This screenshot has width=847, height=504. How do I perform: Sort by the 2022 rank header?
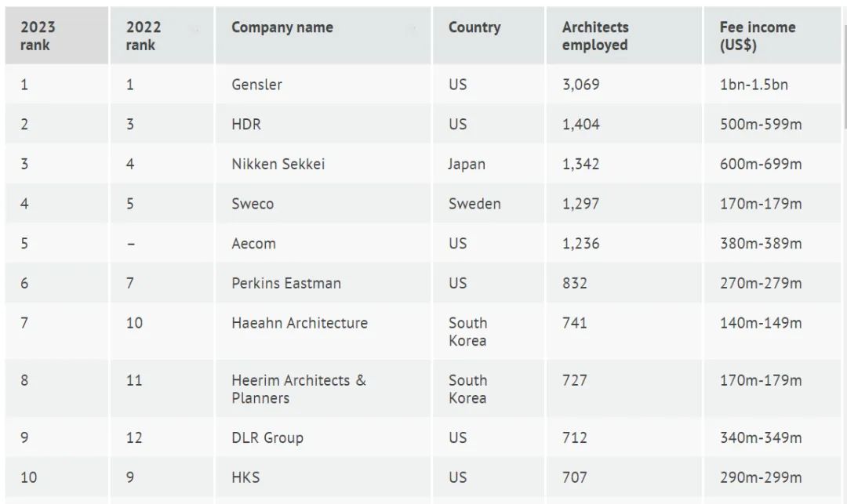point(162,35)
